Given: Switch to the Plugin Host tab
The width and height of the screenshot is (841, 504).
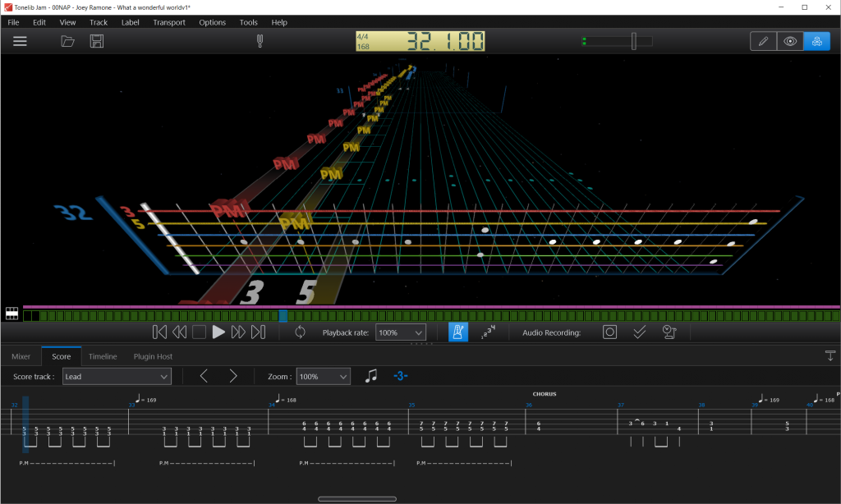Looking at the screenshot, I should coord(152,356).
